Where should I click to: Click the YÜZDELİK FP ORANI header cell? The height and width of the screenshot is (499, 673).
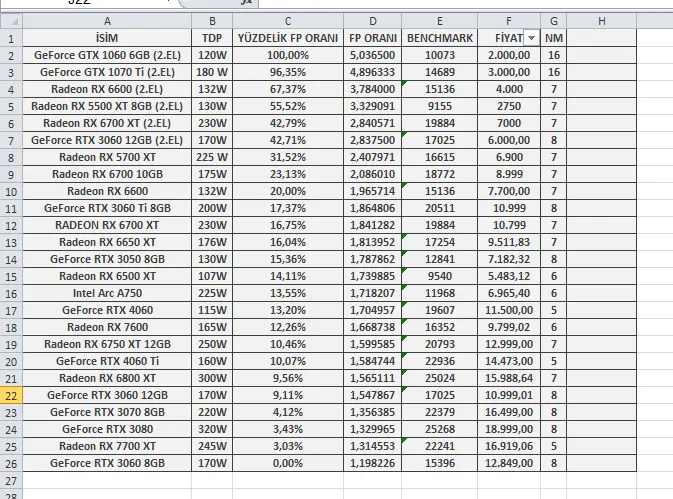click(x=288, y=38)
